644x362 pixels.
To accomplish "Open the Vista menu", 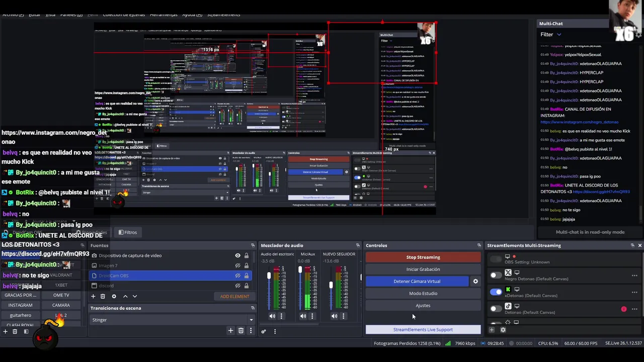I will click(51, 15).
